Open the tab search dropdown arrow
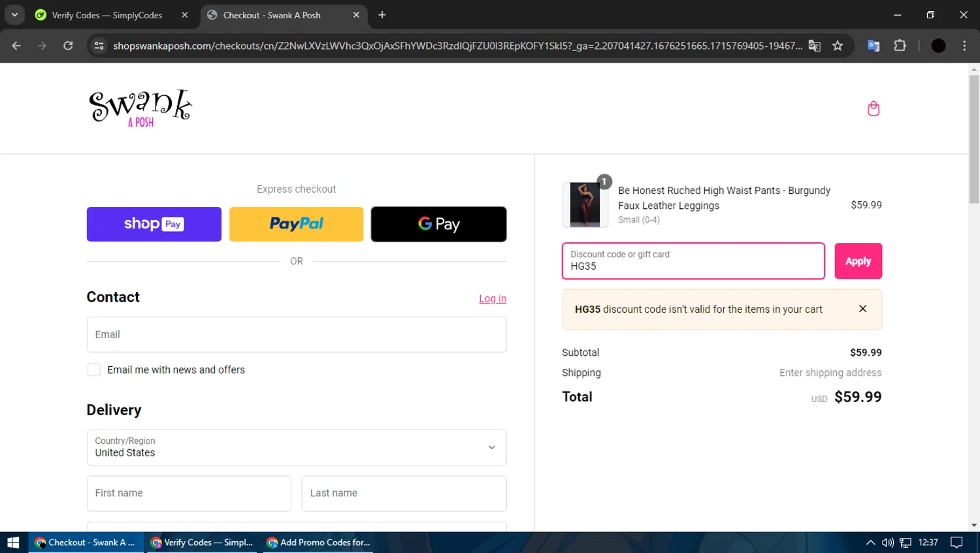Image resolution: width=980 pixels, height=553 pixels. coord(14,15)
